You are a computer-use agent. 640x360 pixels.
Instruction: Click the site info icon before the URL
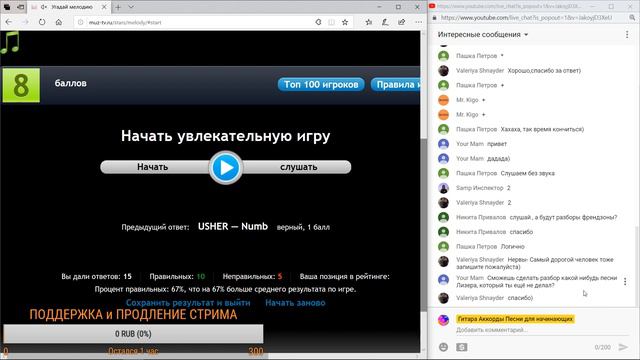[x=80, y=22]
